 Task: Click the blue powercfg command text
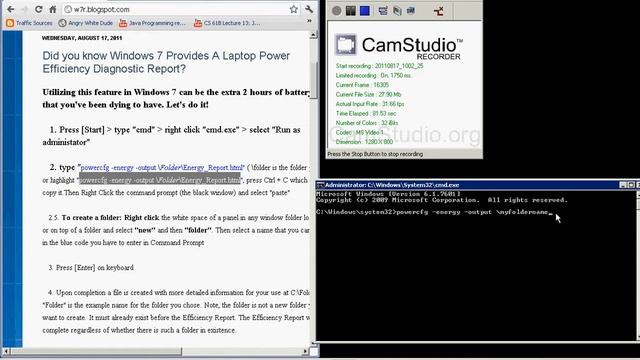click(x=162, y=167)
